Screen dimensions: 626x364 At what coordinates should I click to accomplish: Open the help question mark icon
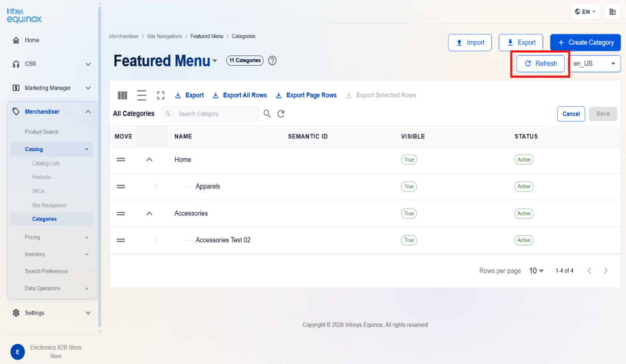coord(272,61)
